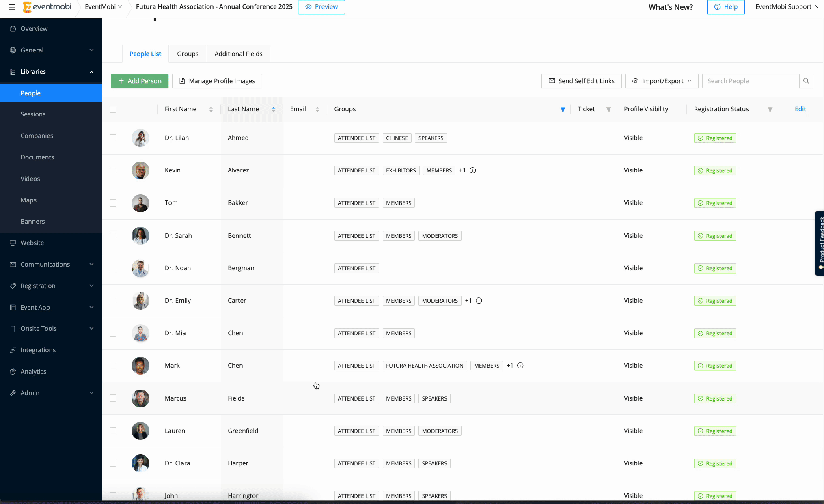Click info icon beside Kevin Alvarez's groups
Screen dimensions: 824x504
(473, 170)
